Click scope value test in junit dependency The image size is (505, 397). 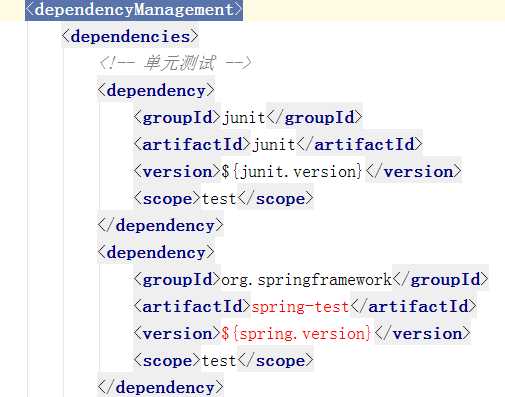(x=219, y=199)
